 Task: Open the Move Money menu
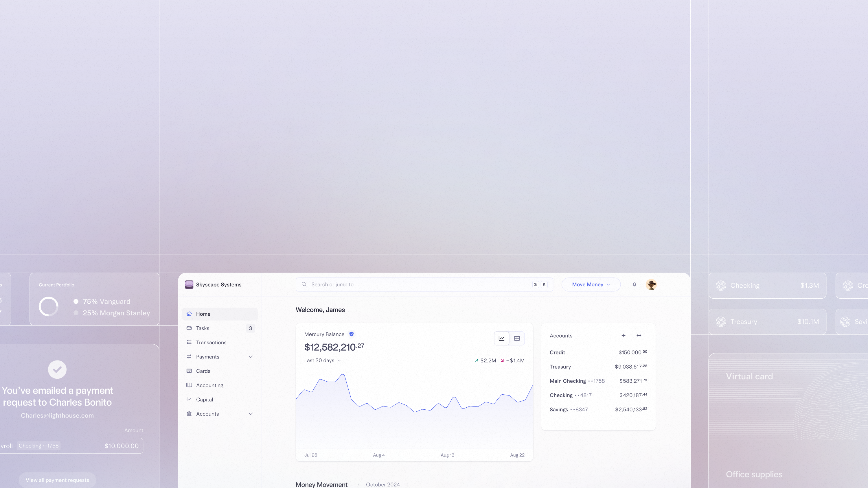(591, 284)
